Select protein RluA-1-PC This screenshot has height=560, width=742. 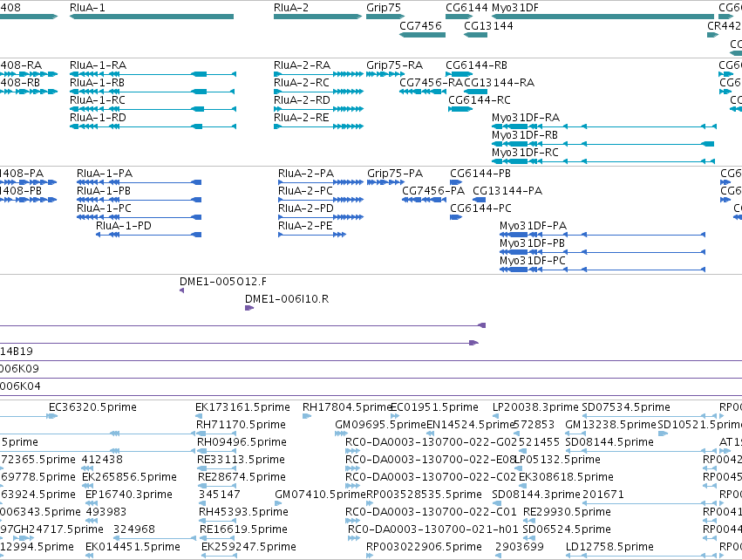pyautogui.click(x=104, y=208)
